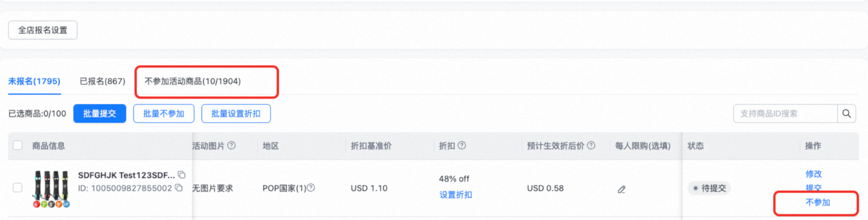The height and width of the screenshot is (220, 868).
Task: Click pencil edit icon for purchase limit
Action: [x=621, y=190]
